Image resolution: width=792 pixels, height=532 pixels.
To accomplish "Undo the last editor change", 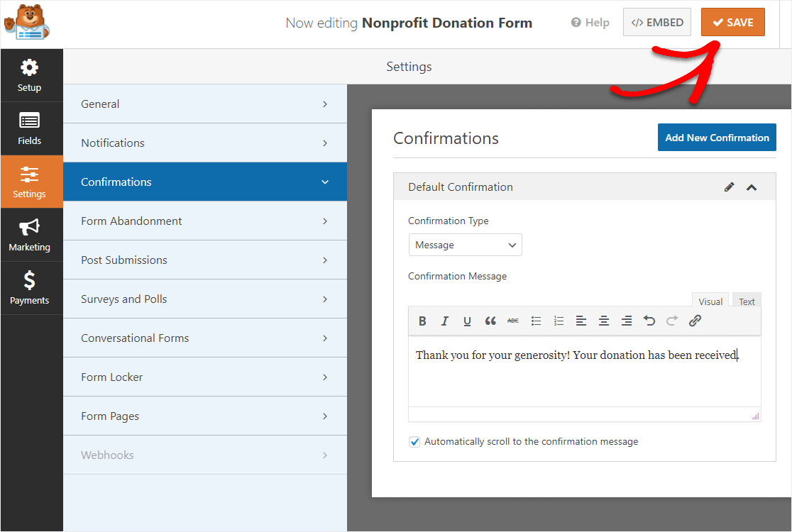I will click(x=649, y=321).
